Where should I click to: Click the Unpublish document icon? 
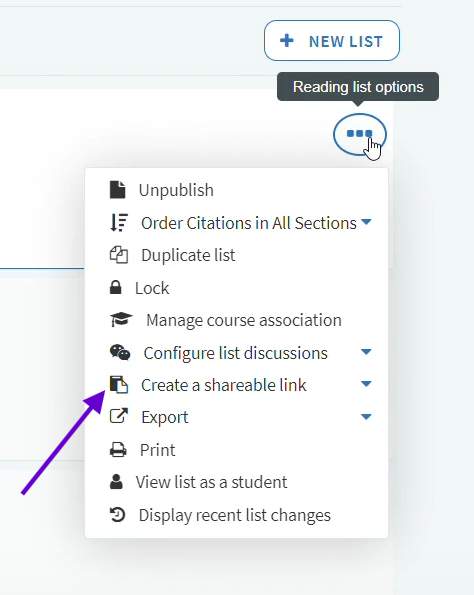pos(117,190)
